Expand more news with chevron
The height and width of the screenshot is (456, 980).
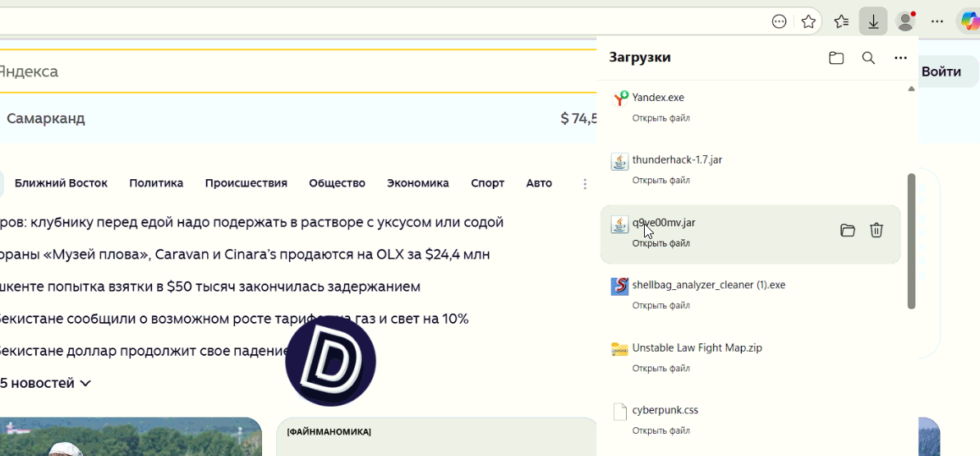coord(85,383)
